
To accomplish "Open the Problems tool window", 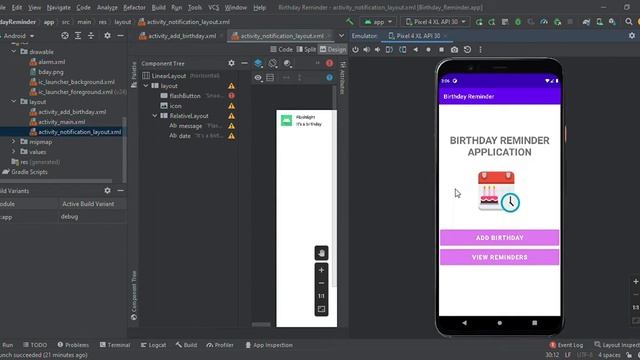I will pyautogui.click(x=73, y=345).
